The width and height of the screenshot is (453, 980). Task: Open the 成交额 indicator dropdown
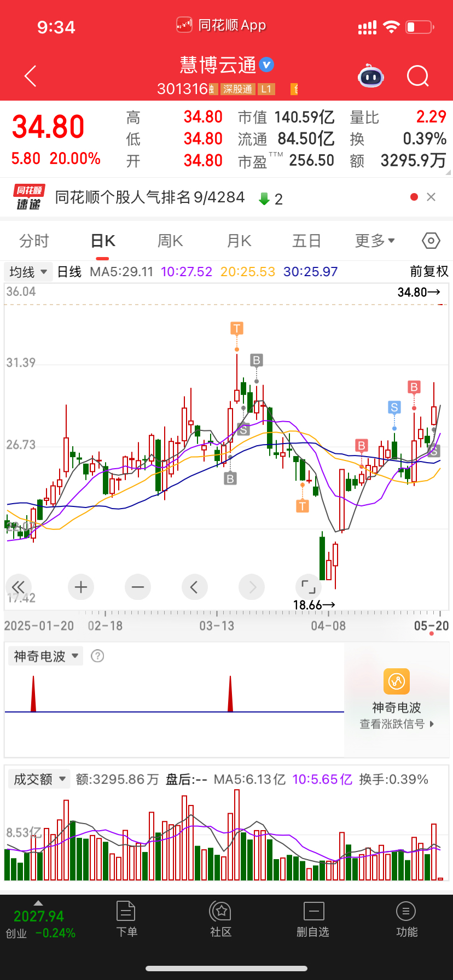pos(39,779)
